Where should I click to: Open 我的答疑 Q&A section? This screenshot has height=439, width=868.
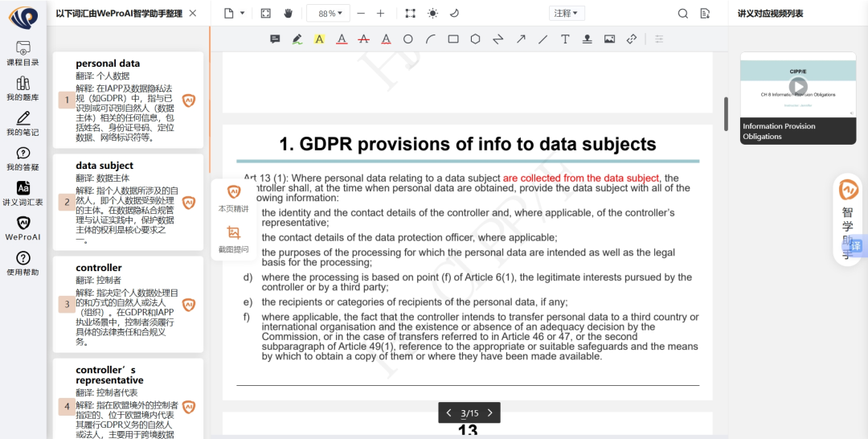point(23,158)
